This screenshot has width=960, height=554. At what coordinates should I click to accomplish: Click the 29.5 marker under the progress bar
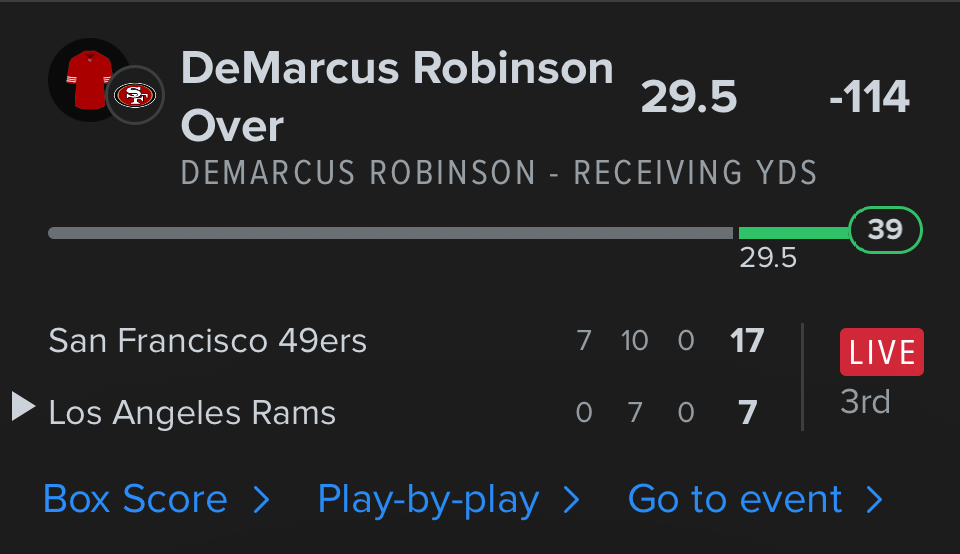(x=768, y=258)
